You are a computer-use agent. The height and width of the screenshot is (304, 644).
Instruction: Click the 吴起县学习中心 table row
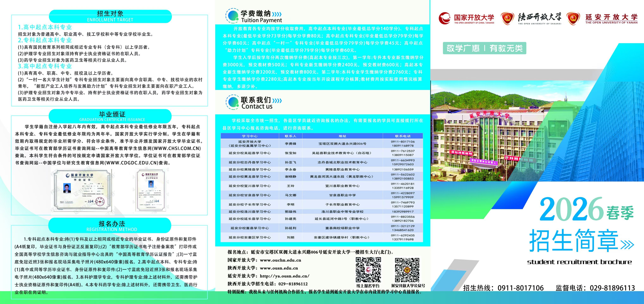click(250, 153)
